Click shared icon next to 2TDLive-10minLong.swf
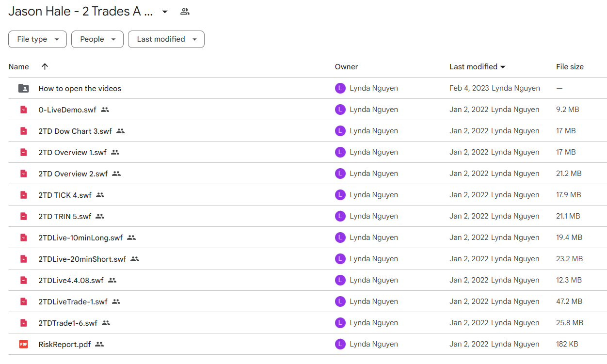Image resolution: width=607 pixels, height=364 pixels. (131, 237)
